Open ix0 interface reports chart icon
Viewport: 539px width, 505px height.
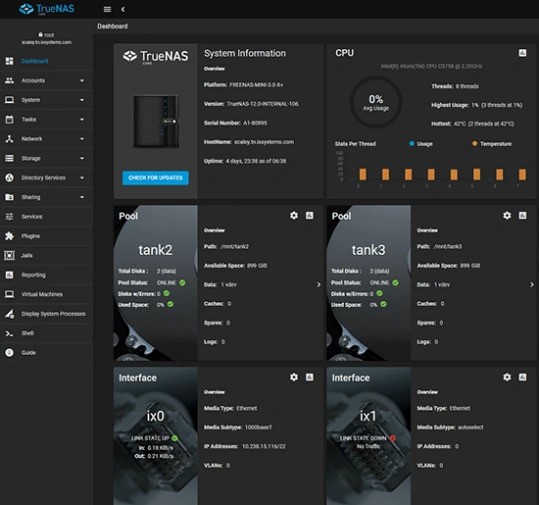[309, 377]
